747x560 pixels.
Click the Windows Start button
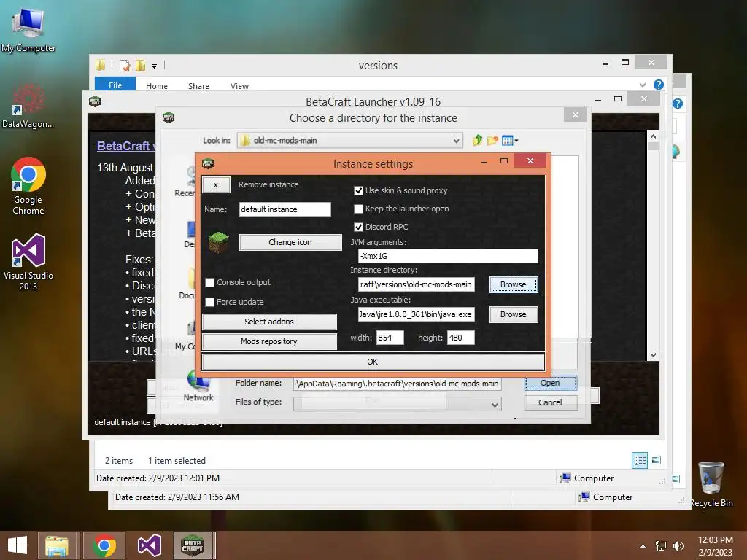coord(18,545)
